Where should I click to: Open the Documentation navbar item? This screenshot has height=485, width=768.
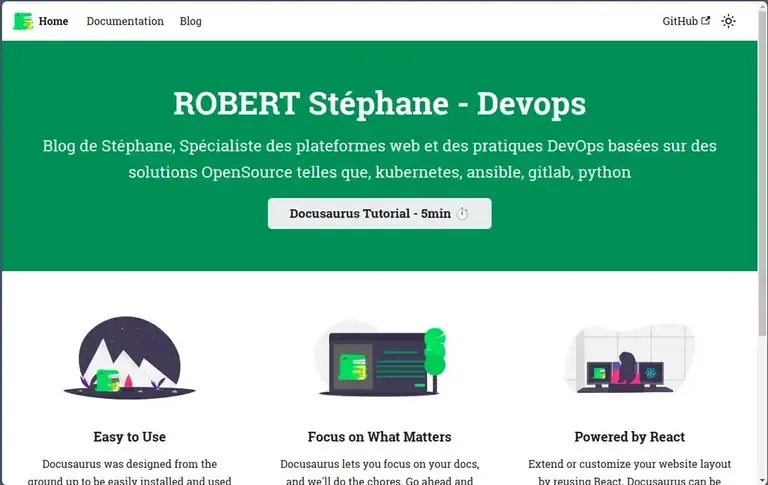125,21
